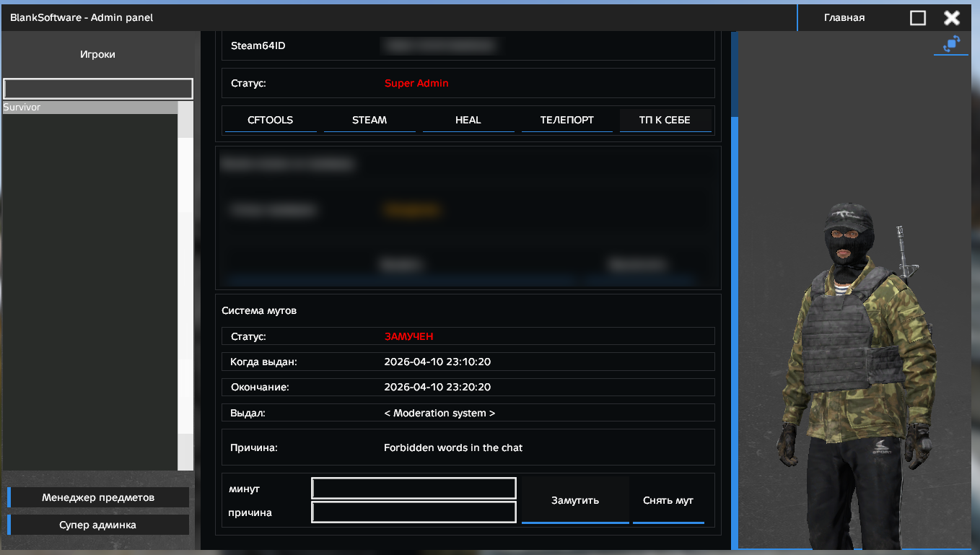This screenshot has height=555, width=980.
Task: Click the Система мутов heading
Action: [259, 310]
